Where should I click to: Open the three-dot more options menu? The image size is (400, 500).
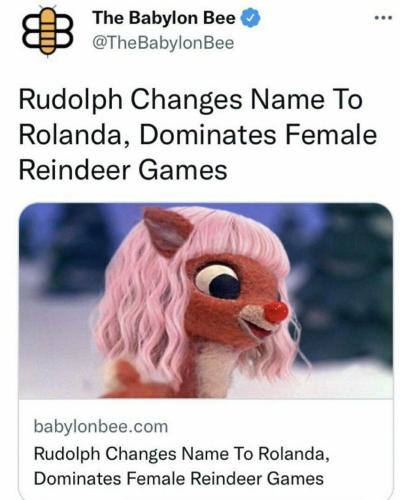pyautogui.click(x=383, y=19)
